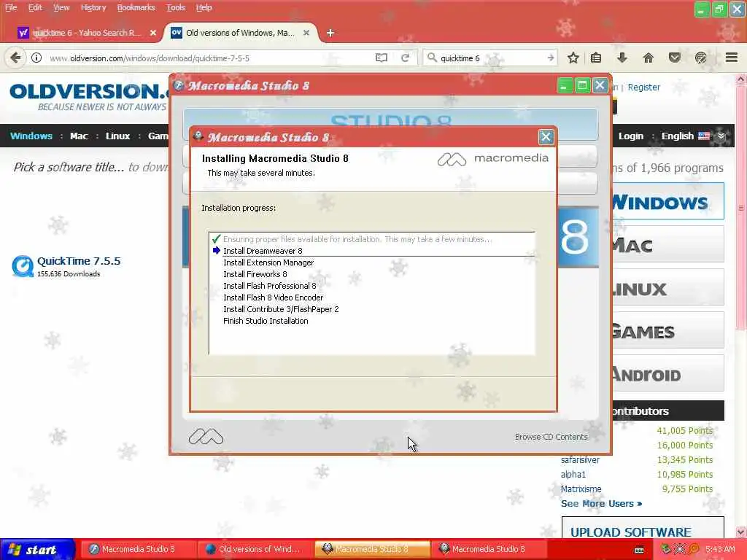Click the Linux category button on the right
747x560 pixels.
point(668,287)
